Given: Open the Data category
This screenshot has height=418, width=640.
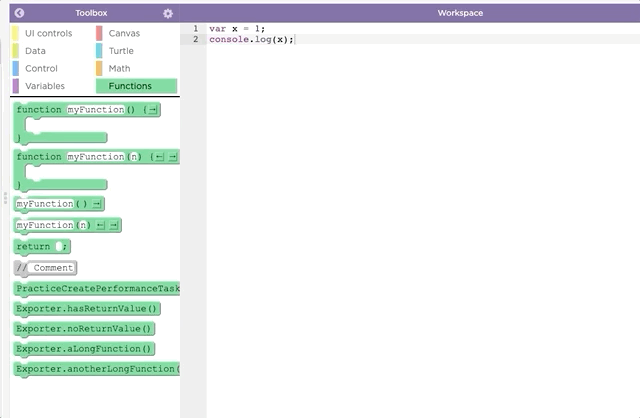Looking at the screenshot, I should (35, 51).
